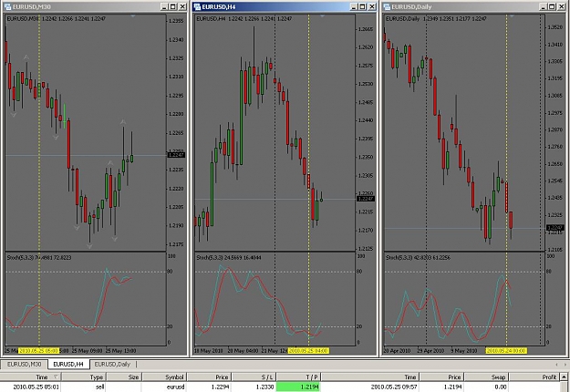Click the T / P column header
The width and height of the screenshot is (570, 392).
click(299, 377)
